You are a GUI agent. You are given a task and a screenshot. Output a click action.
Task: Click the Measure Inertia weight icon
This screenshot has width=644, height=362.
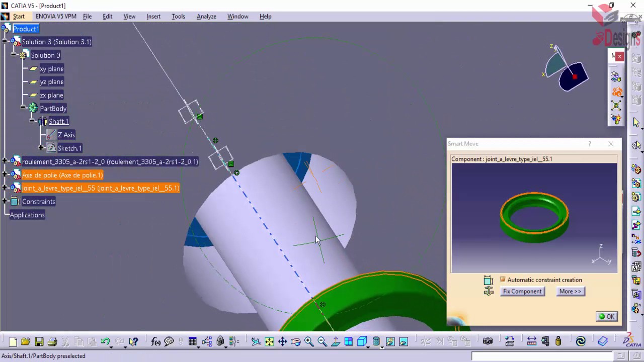[x=558, y=342]
